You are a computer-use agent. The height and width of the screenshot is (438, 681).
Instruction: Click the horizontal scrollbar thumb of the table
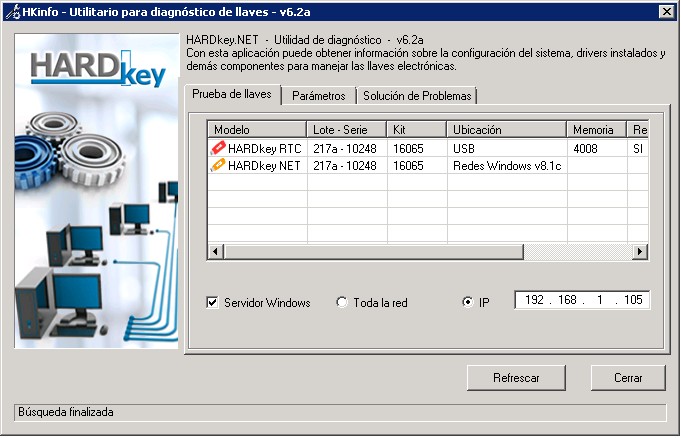click(374, 251)
